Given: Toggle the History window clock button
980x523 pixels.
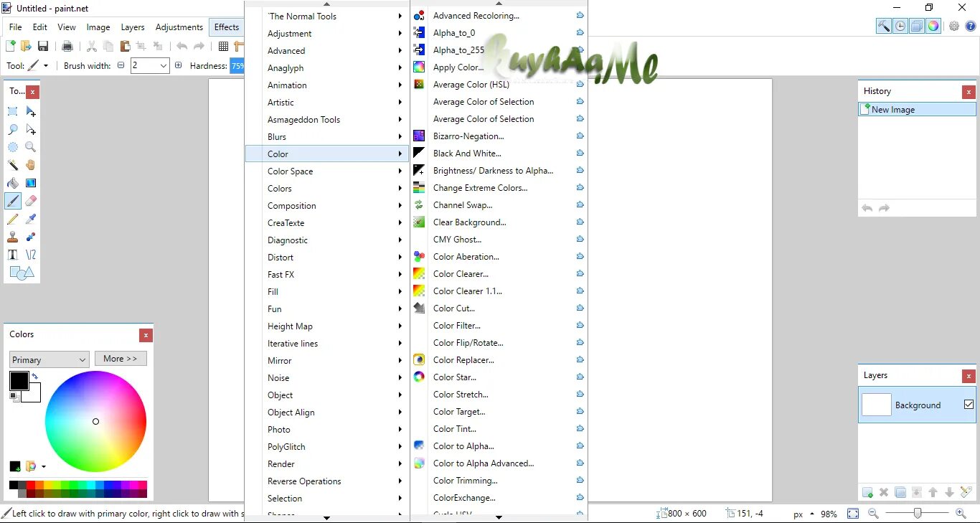Looking at the screenshot, I should tap(900, 26).
